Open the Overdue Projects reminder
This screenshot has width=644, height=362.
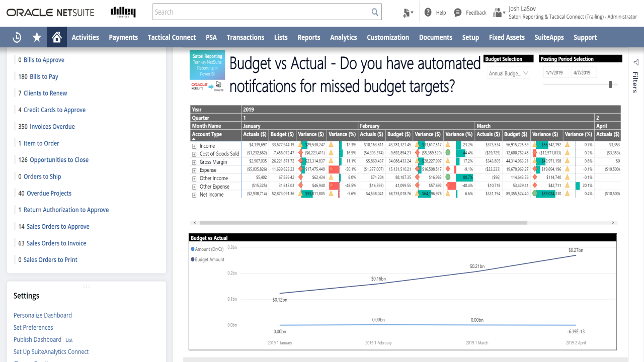pos(49,193)
